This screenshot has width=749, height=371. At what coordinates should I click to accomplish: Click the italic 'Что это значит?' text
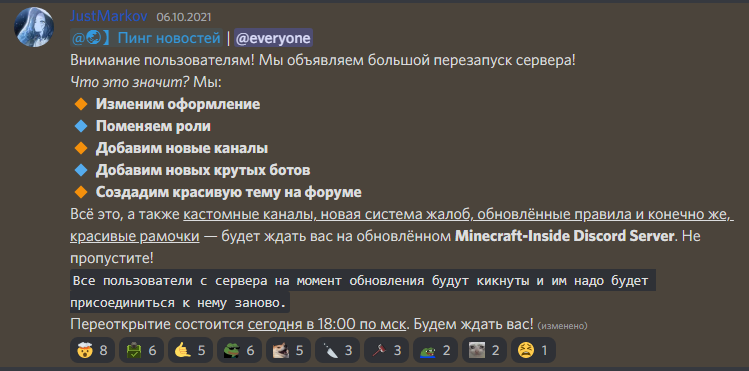(x=130, y=82)
